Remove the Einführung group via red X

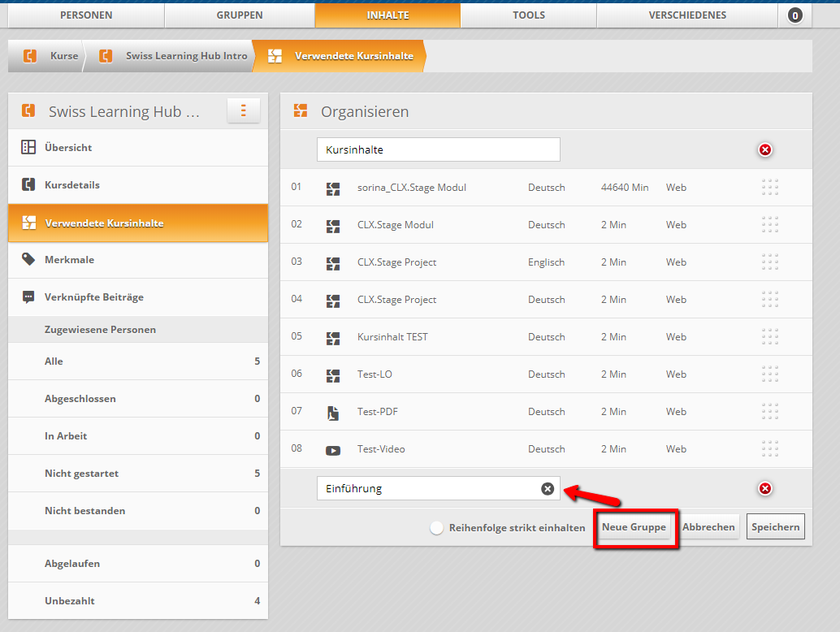coord(764,488)
